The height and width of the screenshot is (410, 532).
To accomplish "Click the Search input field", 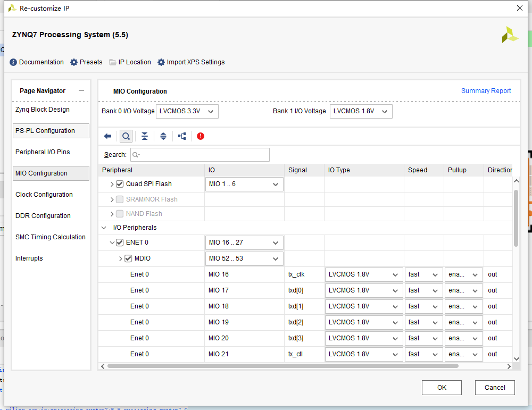I will click(200, 155).
